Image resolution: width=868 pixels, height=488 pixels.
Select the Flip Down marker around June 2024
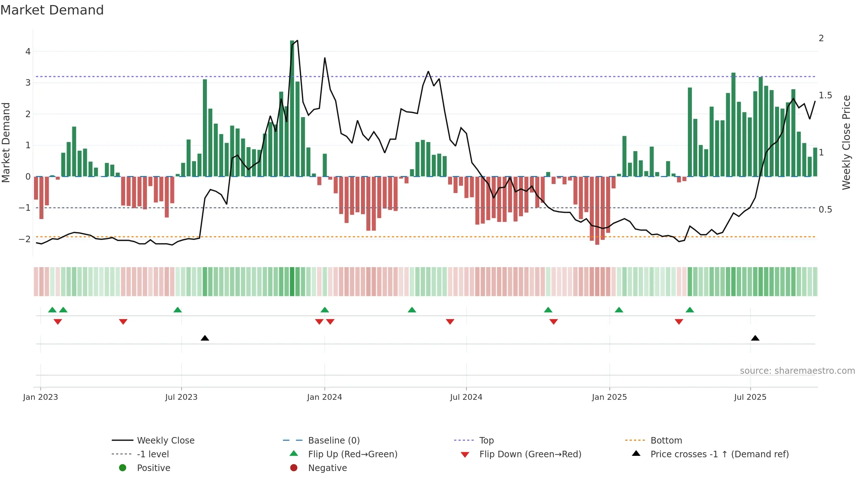click(x=450, y=322)
